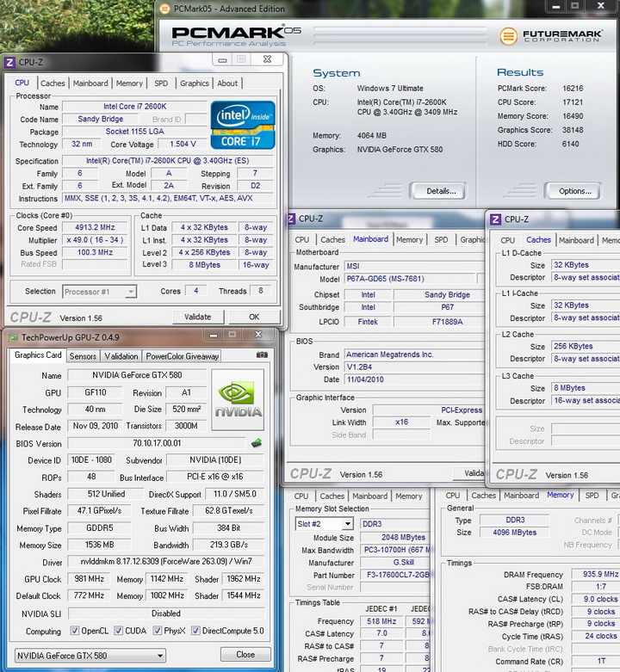This screenshot has height=672, width=620.
Task: Click Validate button in Mainboard CPU-Z window
Action: point(469,473)
